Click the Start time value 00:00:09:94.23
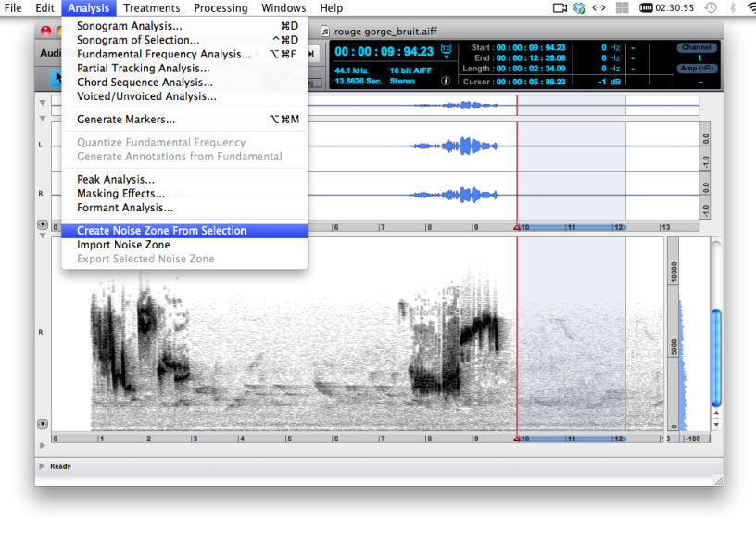The width and height of the screenshot is (756, 534). click(531, 47)
